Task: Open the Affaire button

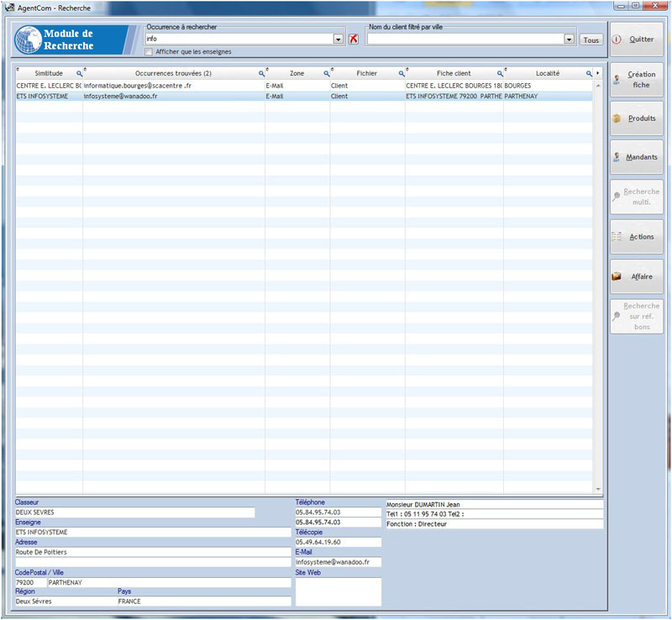Action: (x=637, y=276)
